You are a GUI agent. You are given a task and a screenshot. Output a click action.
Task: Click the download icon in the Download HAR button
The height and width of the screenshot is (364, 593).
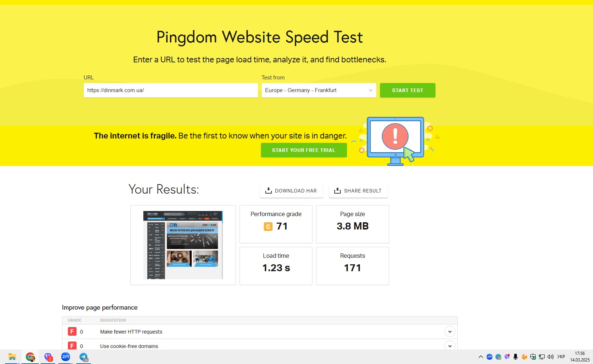click(269, 191)
